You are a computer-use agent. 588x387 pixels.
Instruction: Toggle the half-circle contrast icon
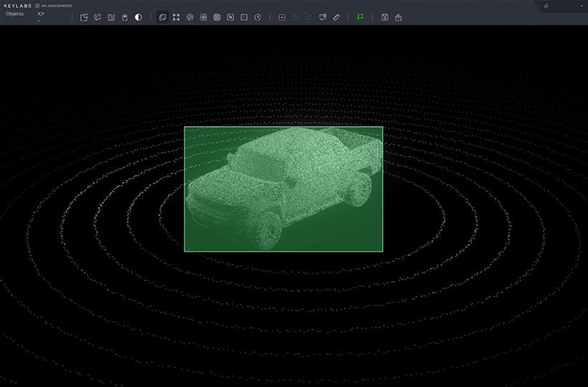pos(138,17)
